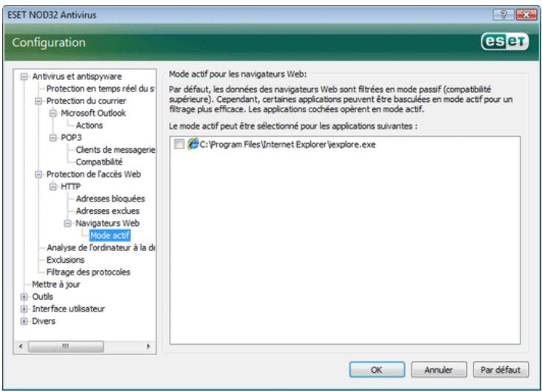Select the iexplore.exe path entry
The width and height of the screenshot is (542, 392).
coord(287,144)
